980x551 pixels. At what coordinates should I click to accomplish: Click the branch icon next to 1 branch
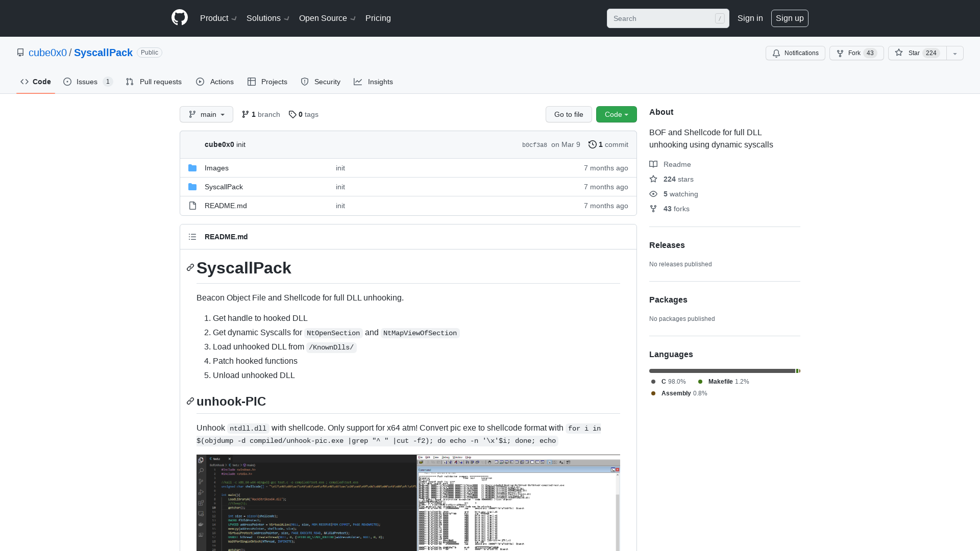(246, 114)
